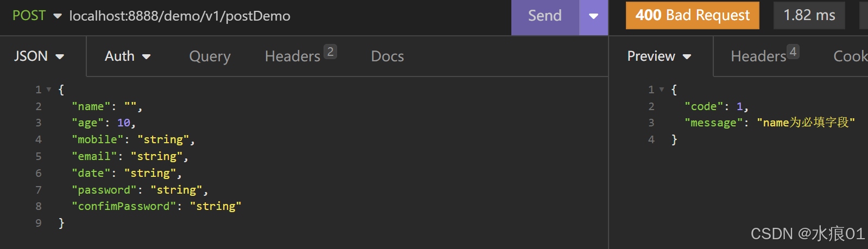Viewport: 868px width, 249px height.
Task: Click the response "message" value text
Action: coord(806,123)
